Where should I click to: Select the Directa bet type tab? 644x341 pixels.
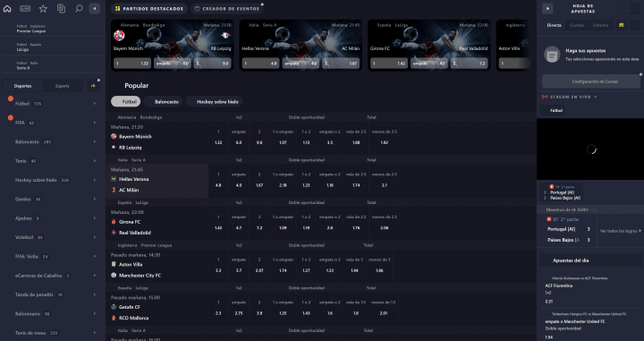click(554, 25)
